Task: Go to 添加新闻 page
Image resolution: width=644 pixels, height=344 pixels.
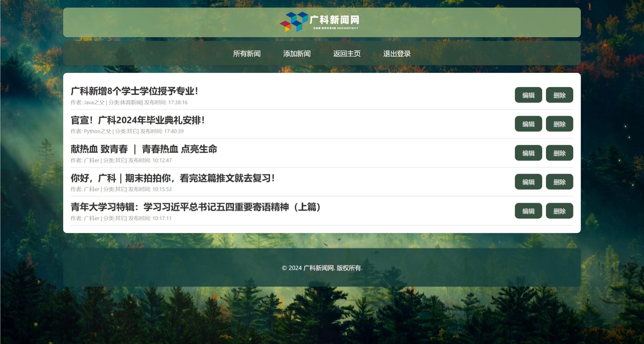Action: coord(297,54)
